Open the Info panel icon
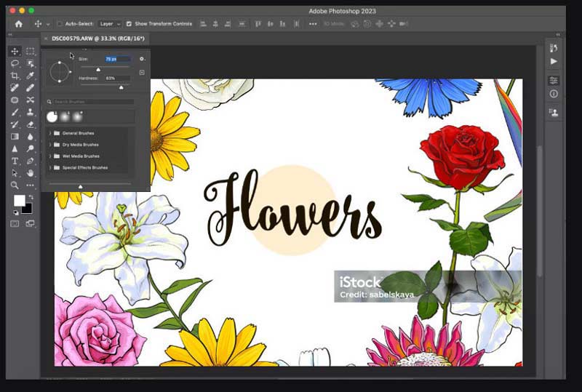This screenshot has width=582, height=392. (554, 94)
